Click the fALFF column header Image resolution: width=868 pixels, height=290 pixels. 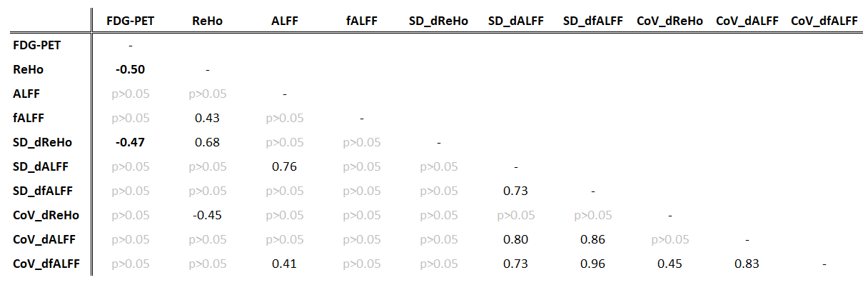tap(361, 21)
